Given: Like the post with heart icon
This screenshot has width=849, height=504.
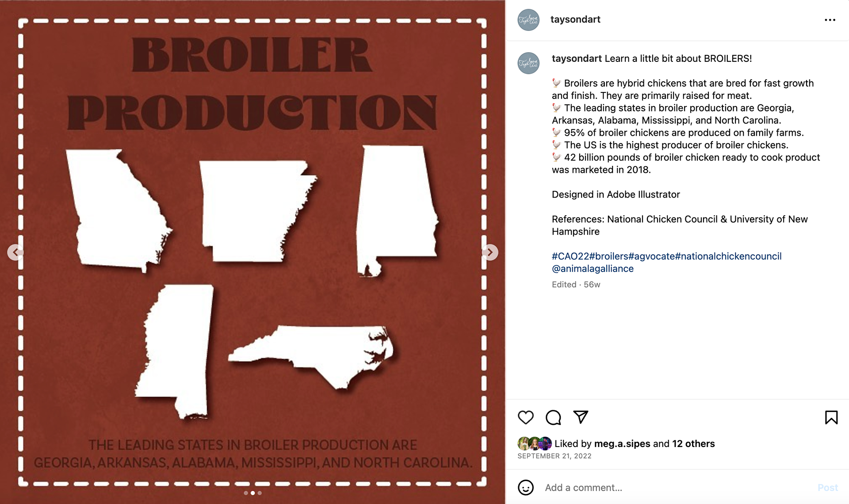Looking at the screenshot, I should (526, 417).
